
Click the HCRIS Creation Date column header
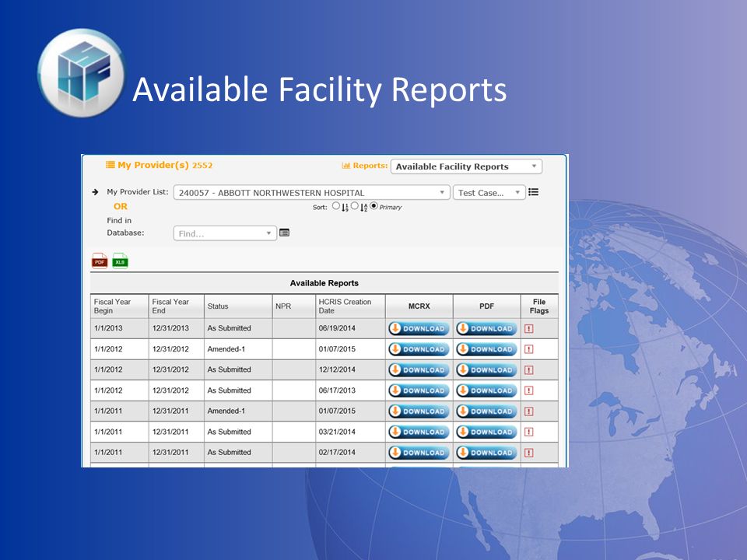(350, 306)
